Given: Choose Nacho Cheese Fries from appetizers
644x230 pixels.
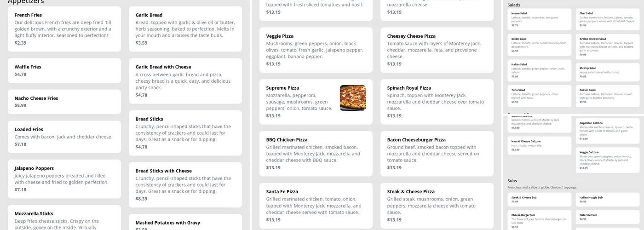Looking at the screenshot, I should pos(64,102).
